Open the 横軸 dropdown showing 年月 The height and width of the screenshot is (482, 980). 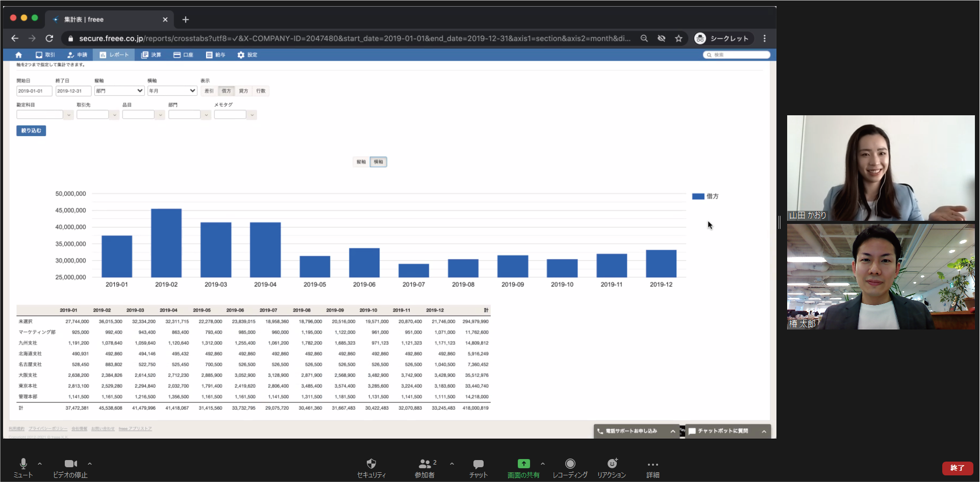172,91
